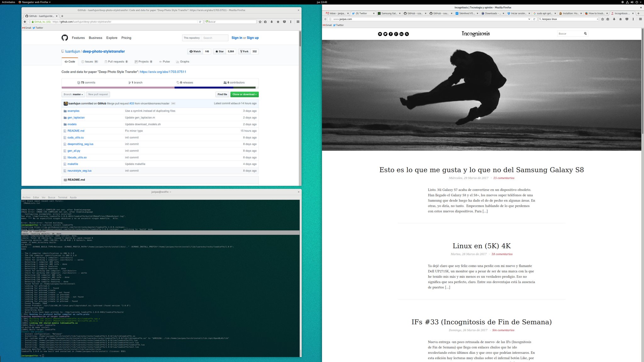This screenshot has height=362, width=644.
Task: Expand the commit message ellipsis
Action: tap(173, 103)
